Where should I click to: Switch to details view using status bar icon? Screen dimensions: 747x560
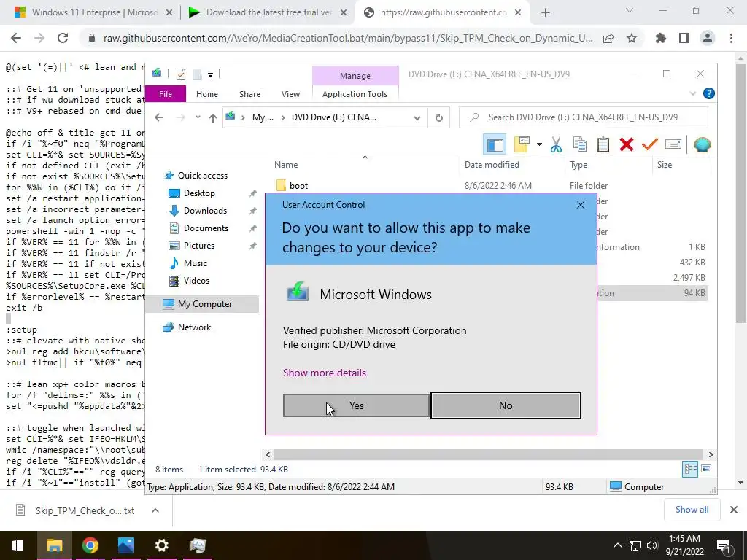690,469
